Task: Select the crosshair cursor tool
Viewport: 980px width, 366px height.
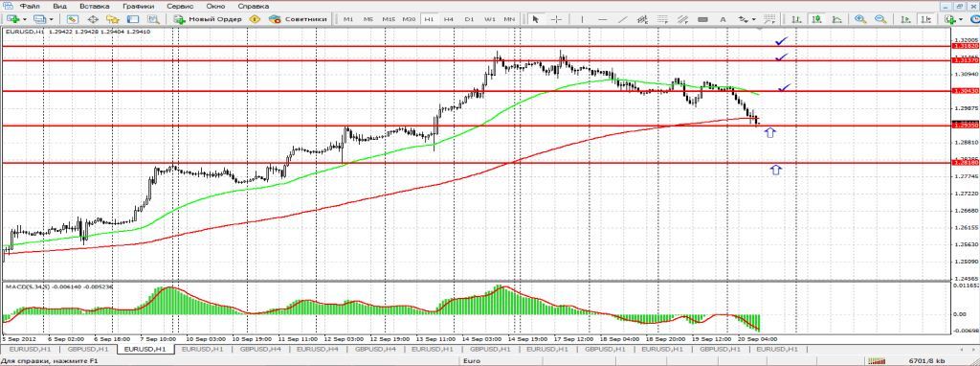Action: [556, 19]
